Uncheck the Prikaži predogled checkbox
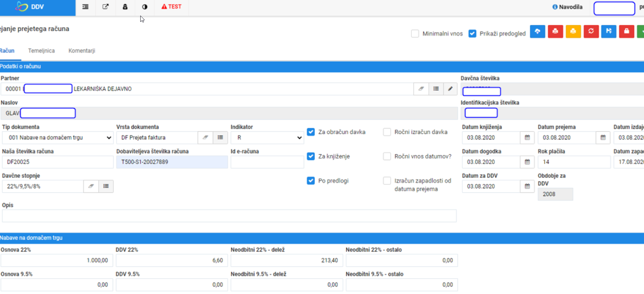Screen dimensions: 644x294 (x=472, y=33)
